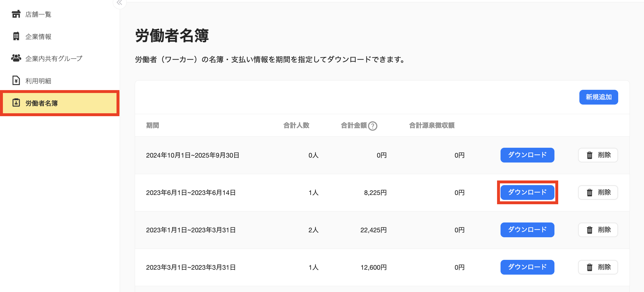
Task: Download the 2023年1月1日~2023年3月31日 roster
Action: pos(527,230)
